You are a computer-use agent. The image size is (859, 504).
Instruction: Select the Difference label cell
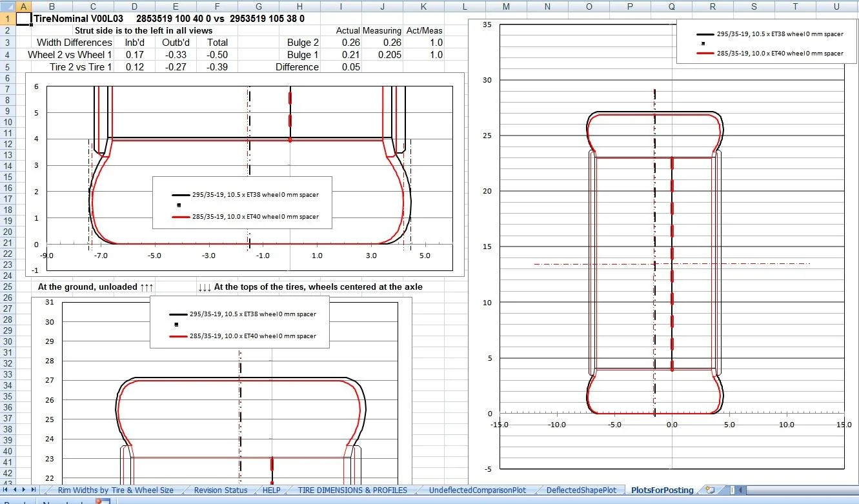(297, 66)
